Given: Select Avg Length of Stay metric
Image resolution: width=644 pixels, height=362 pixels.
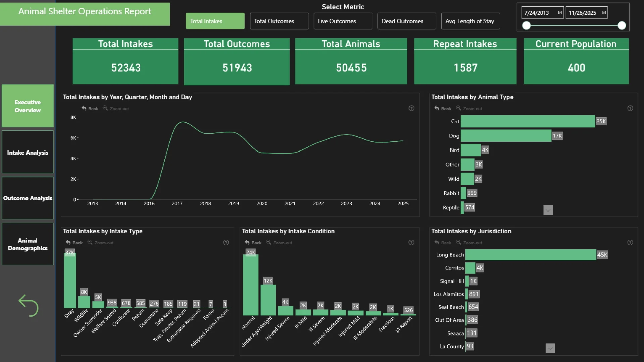Looking at the screenshot, I should tap(470, 21).
